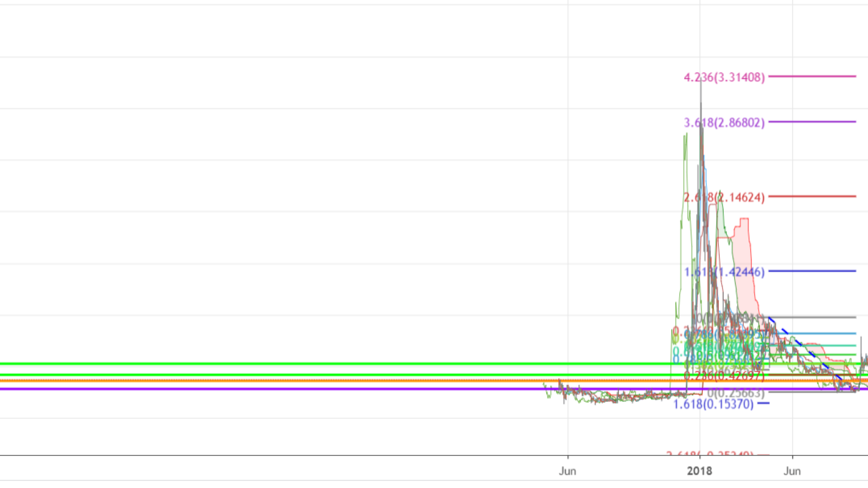The image size is (868, 488).
Task: Click the Jun label after 2018
Action: (x=792, y=471)
